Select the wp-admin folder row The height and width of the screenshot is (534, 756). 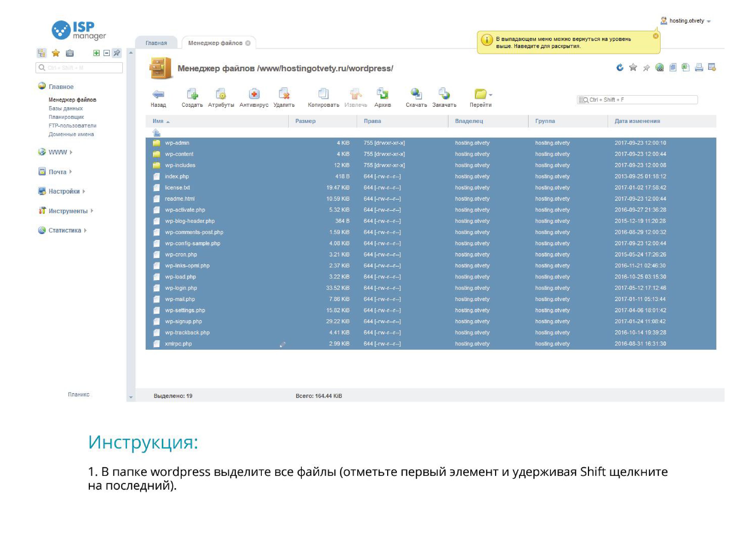tap(431, 143)
